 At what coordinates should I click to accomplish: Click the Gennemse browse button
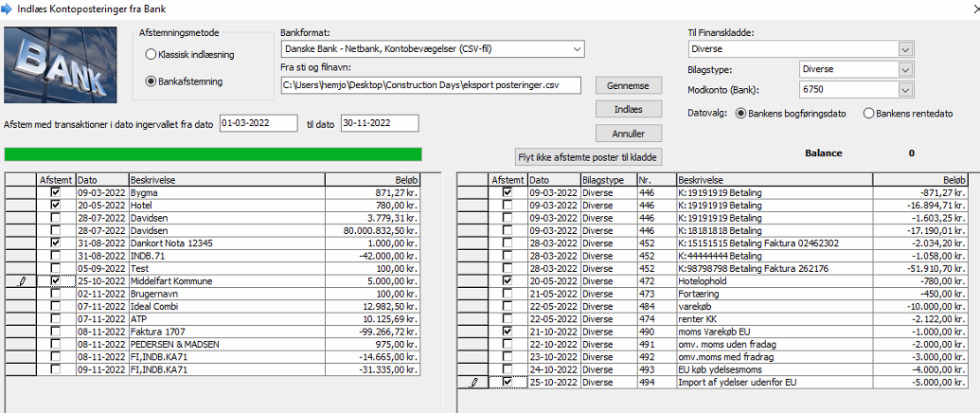[628, 85]
